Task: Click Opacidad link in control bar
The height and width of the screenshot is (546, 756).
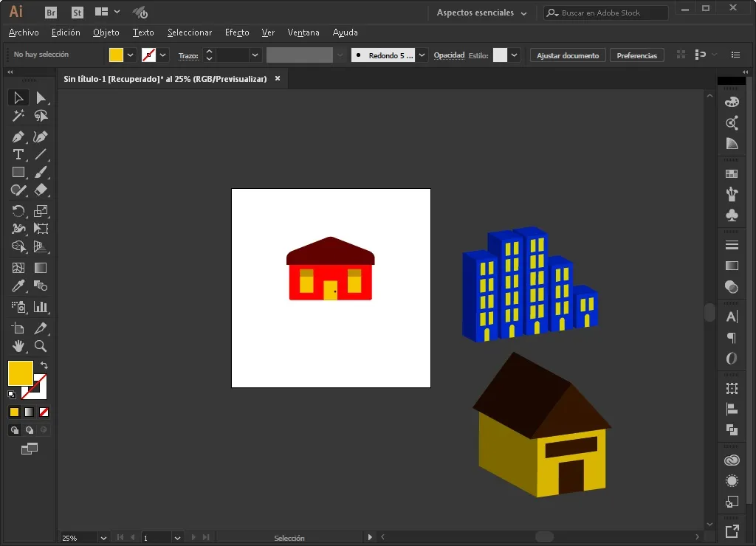Action: click(x=449, y=55)
